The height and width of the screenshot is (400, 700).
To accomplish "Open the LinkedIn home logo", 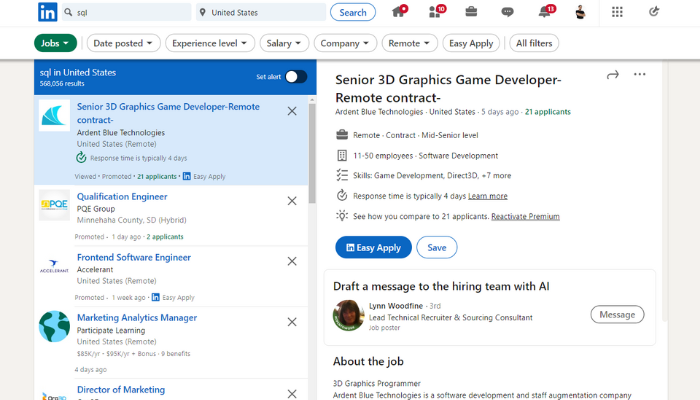I will [48, 12].
